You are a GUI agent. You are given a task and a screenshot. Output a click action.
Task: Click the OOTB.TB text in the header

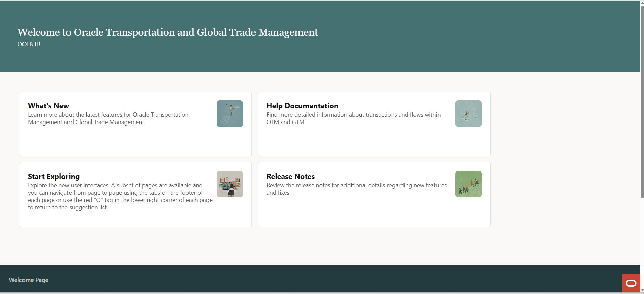29,44
